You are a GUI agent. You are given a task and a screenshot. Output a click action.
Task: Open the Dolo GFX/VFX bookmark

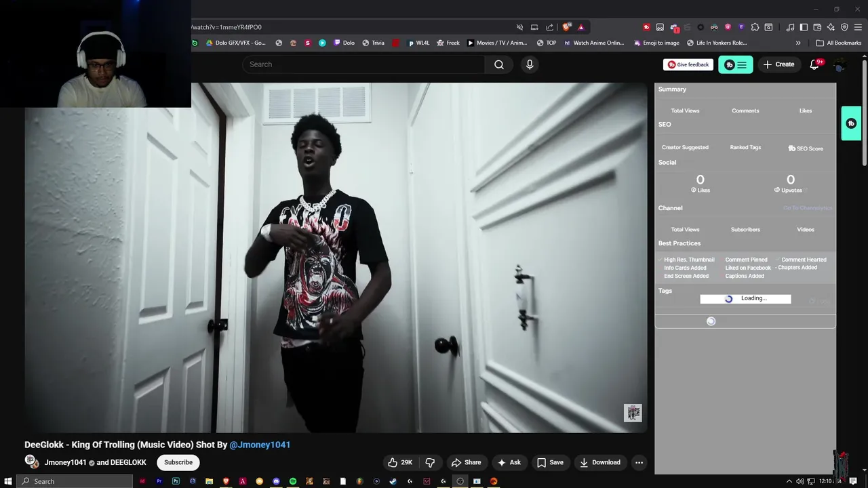pyautogui.click(x=235, y=43)
